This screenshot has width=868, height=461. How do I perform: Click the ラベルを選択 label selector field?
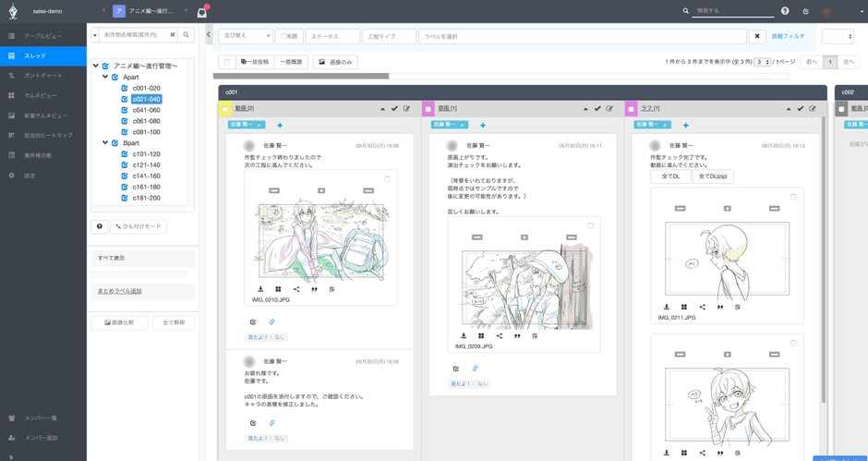tap(581, 37)
